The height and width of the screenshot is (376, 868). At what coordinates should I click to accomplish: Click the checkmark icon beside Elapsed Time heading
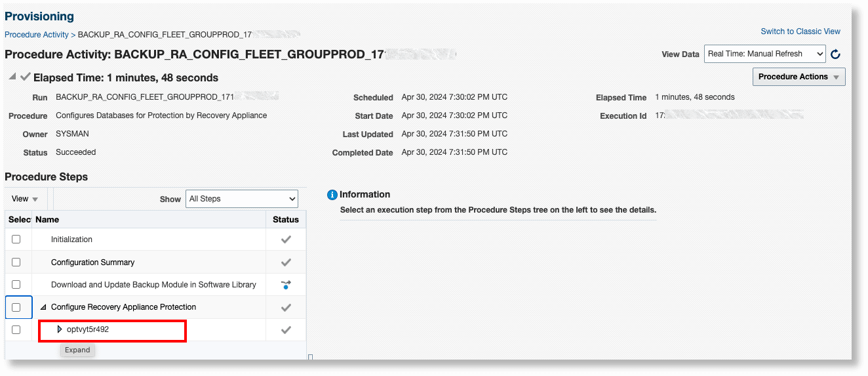[26, 77]
